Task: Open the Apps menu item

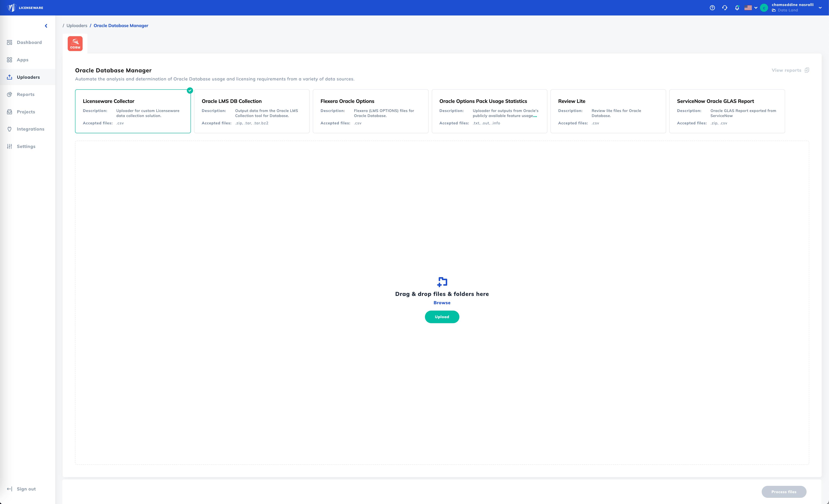Action: click(28, 60)
